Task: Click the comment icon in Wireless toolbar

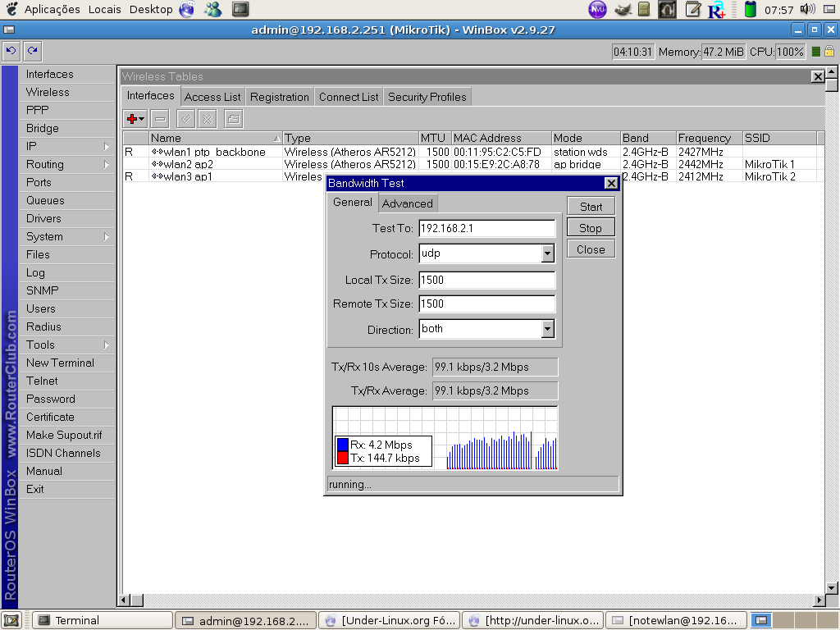Action: click(234, 119)
